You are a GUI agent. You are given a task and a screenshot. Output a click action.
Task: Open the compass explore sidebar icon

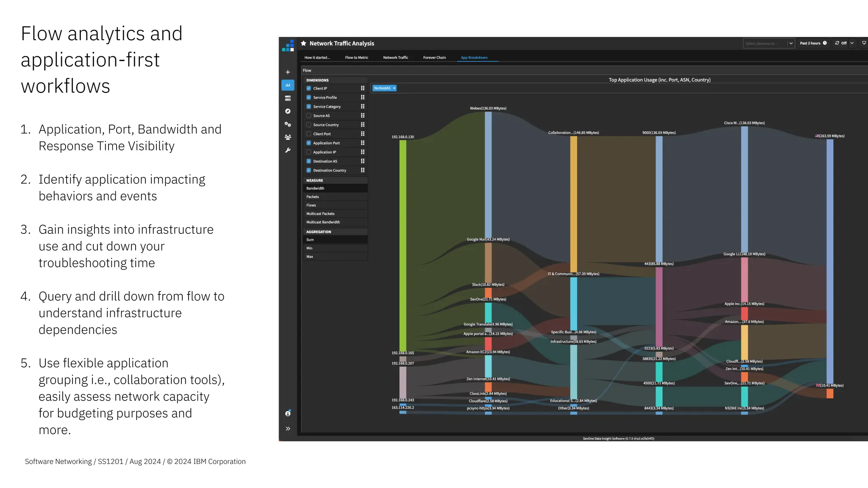[x=288, y=111]
